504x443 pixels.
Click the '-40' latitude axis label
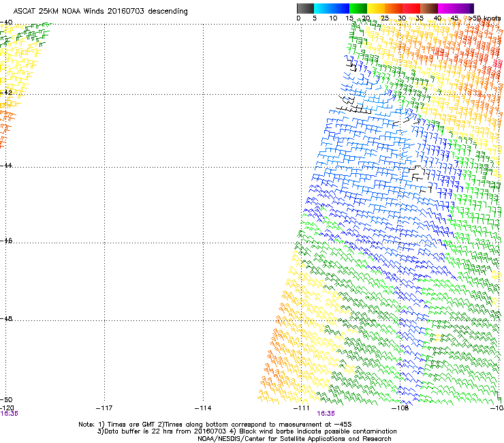(x=6, y=22)
